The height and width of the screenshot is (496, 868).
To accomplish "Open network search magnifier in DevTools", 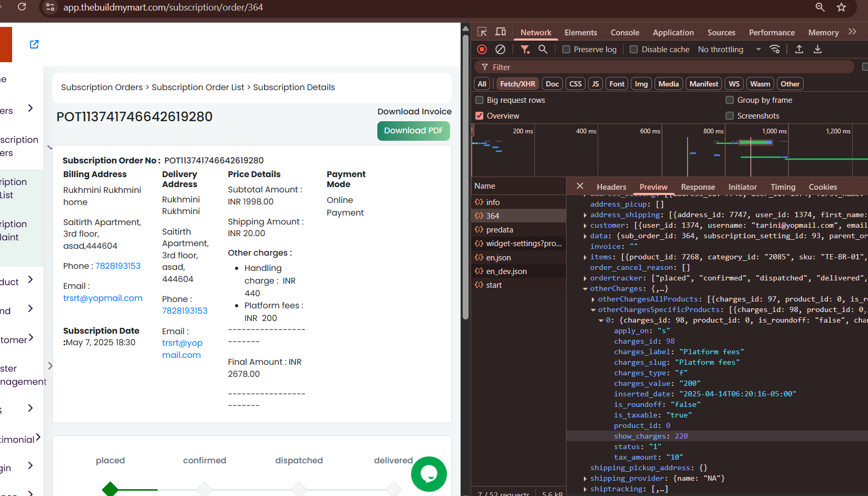I will [x=543, y=49].
